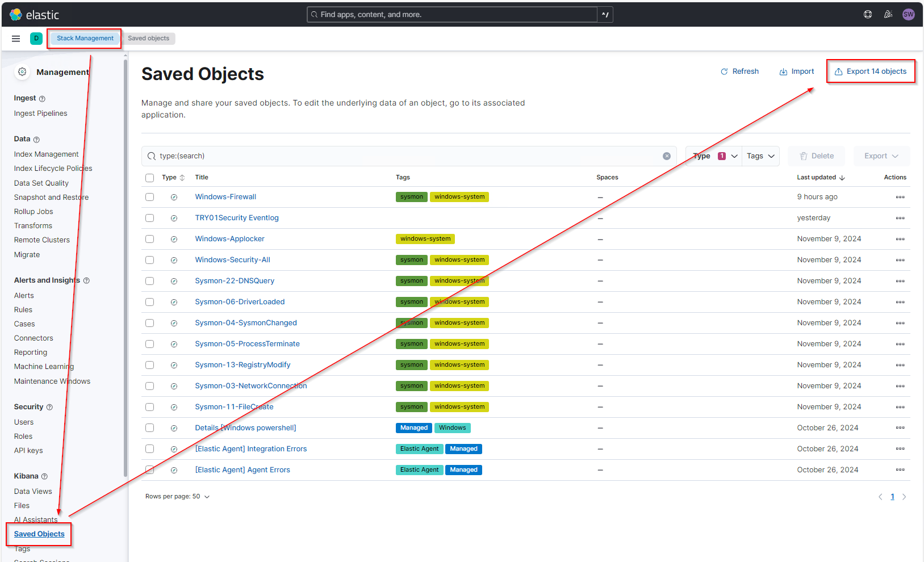The image size is (924, 562).
Task: Open Data Views in sidebar
Action: 33,492
